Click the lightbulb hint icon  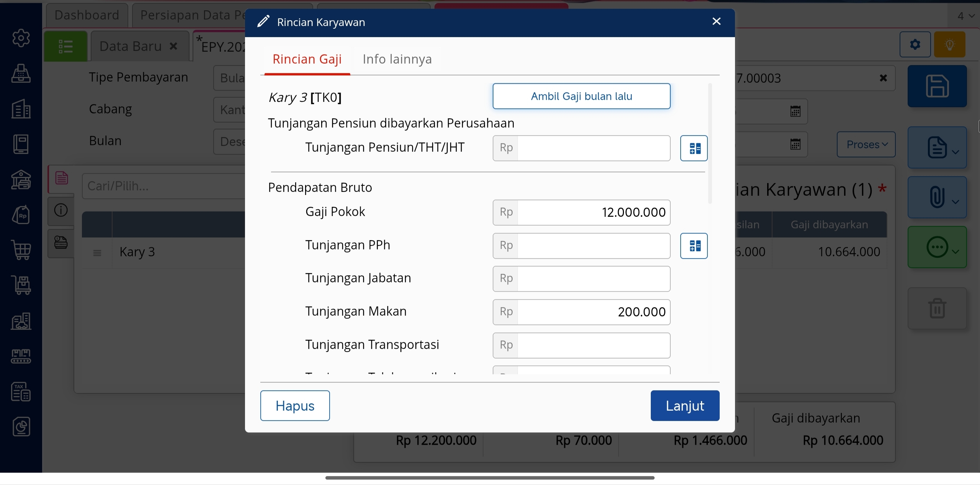pyautogui.click(x=949, y=45)
